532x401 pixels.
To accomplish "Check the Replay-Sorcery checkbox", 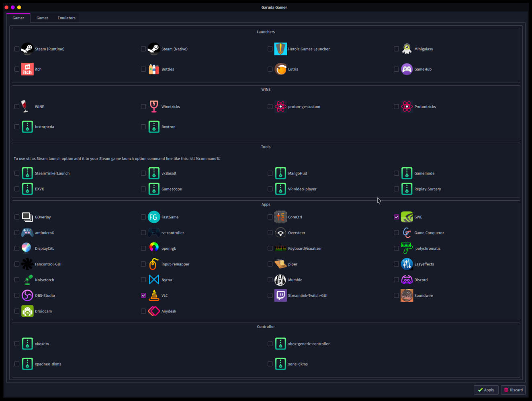I will 397,189.
